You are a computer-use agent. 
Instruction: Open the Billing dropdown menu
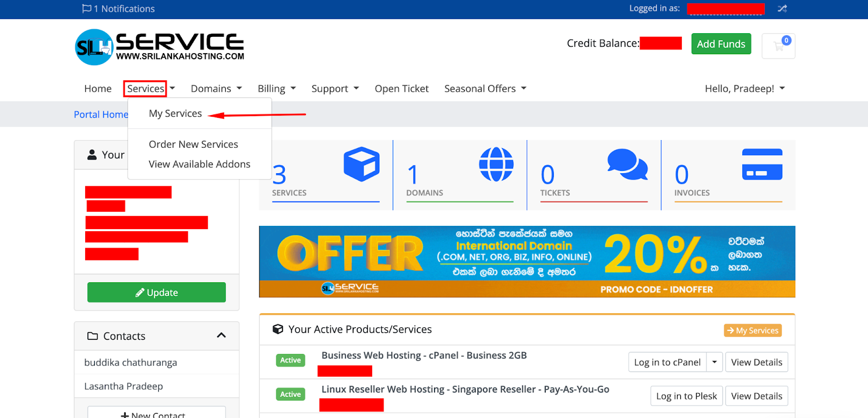(x=277, y=88)
